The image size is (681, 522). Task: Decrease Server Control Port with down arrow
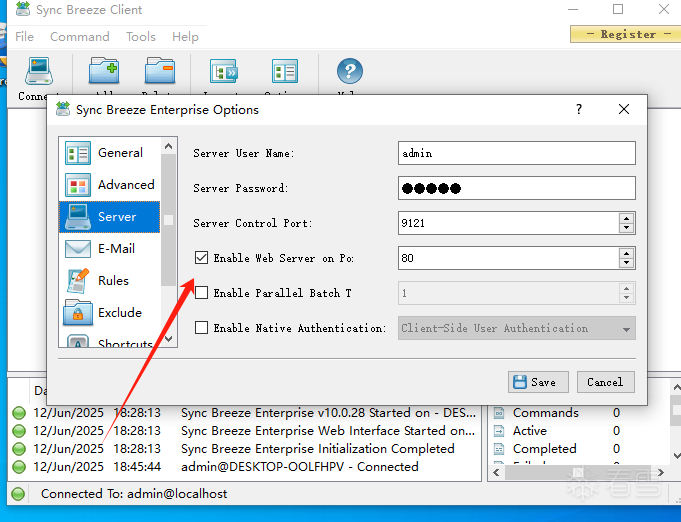626,228
